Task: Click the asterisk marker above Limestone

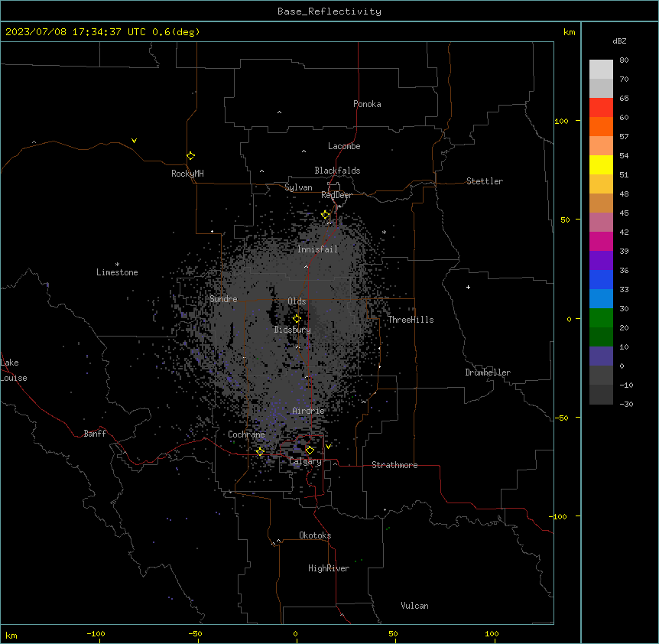Action: pos(117,265)
